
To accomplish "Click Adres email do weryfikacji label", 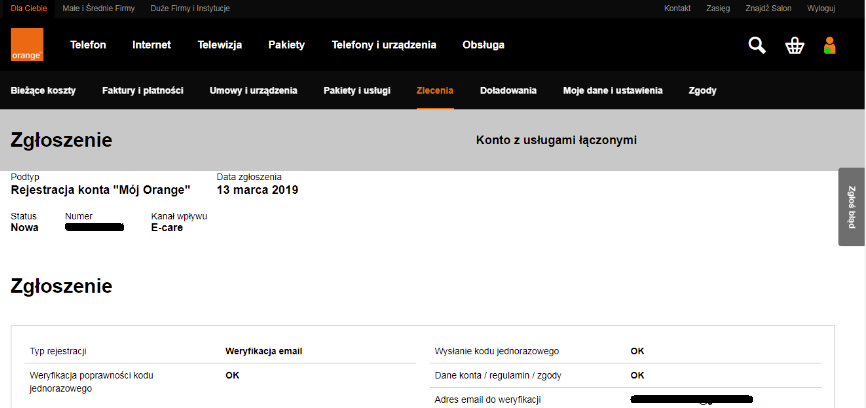I will point(488,399).
